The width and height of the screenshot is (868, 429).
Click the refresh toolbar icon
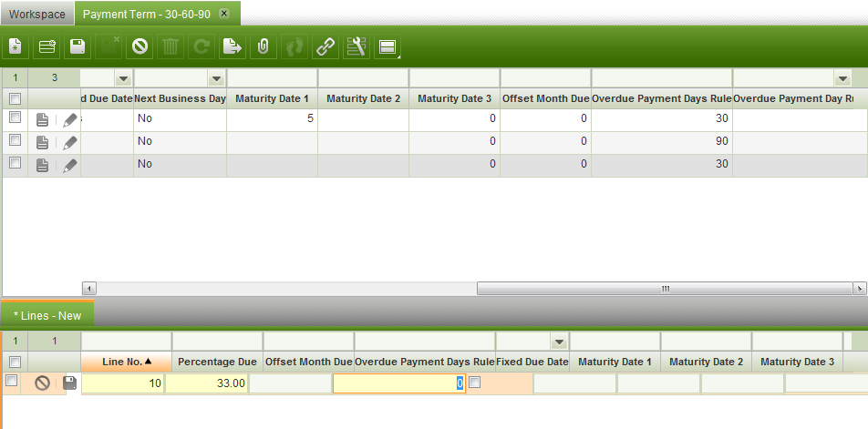pyautogui.click(x=201, y=47)
